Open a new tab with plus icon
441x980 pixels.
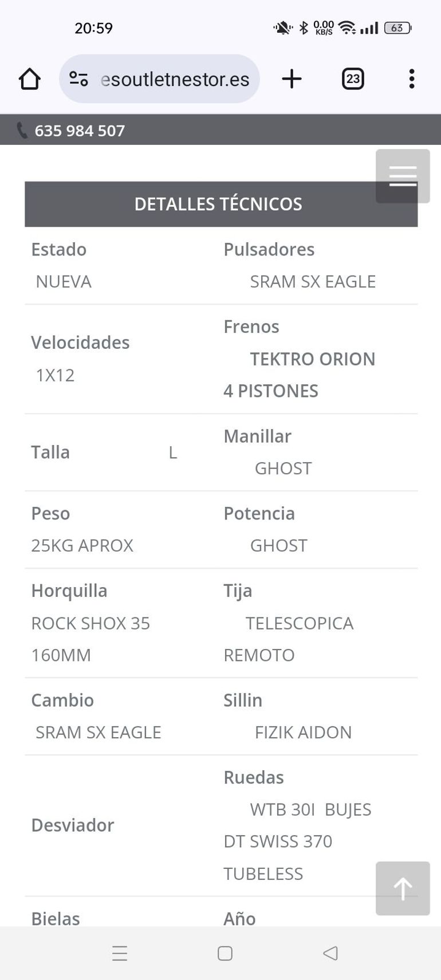(x=292, y=79)
